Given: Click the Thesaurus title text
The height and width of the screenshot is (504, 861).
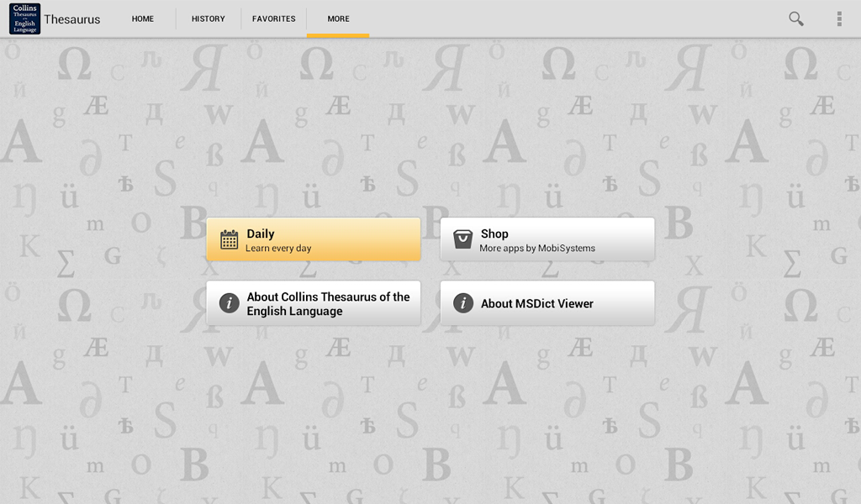Looking at the screenshot, I should (71, 18).
